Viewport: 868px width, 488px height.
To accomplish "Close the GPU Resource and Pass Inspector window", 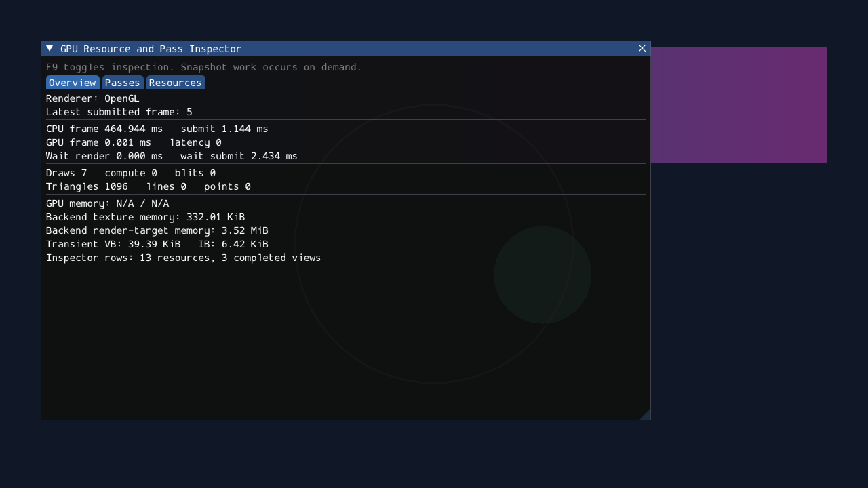I will pyautogui.click(x=642, y=48).
